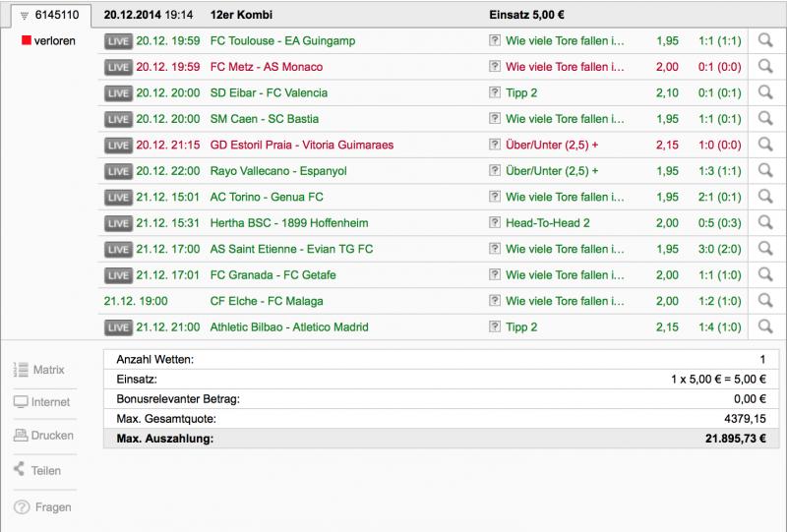Click question-mark icon next to Head-To-Head 2

(x=495, y=222)
